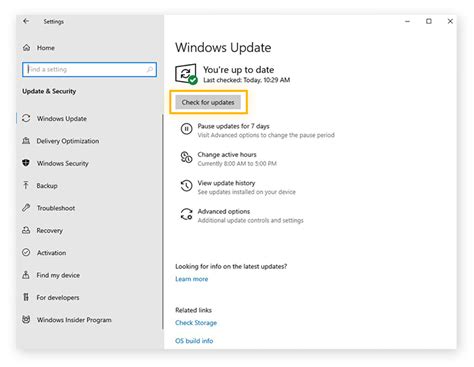
Task: Open the Troubleshoot section
Action: (x=56, y=208)
